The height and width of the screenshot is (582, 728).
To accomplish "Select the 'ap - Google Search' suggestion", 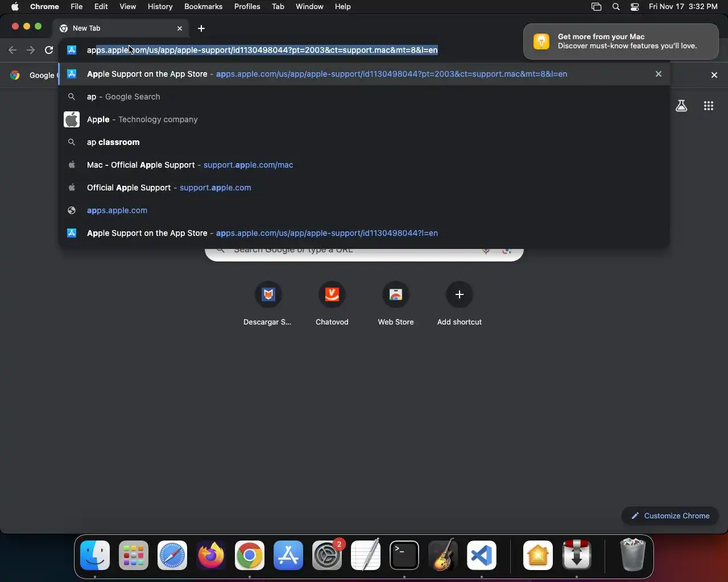I will pos(364,97).
